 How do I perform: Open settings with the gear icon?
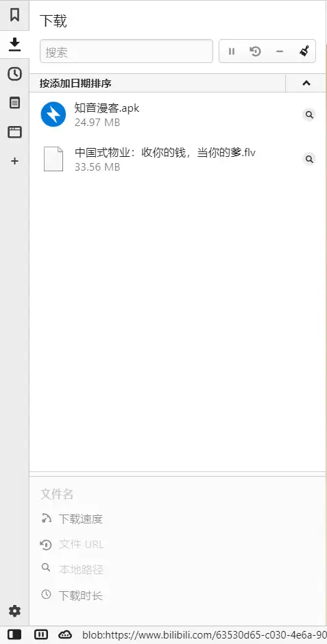coord(14,610)
